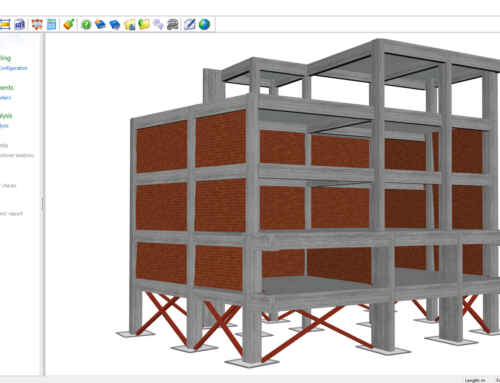The image size is (500, 383).
Task: Click the yellow folder with green icon
Action: tap(144, 24)
